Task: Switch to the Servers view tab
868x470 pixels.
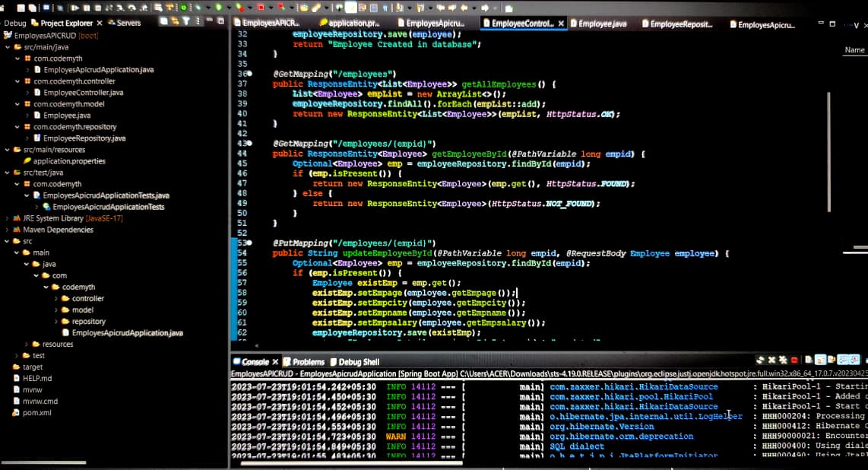Action: click(x=125, y=23)
